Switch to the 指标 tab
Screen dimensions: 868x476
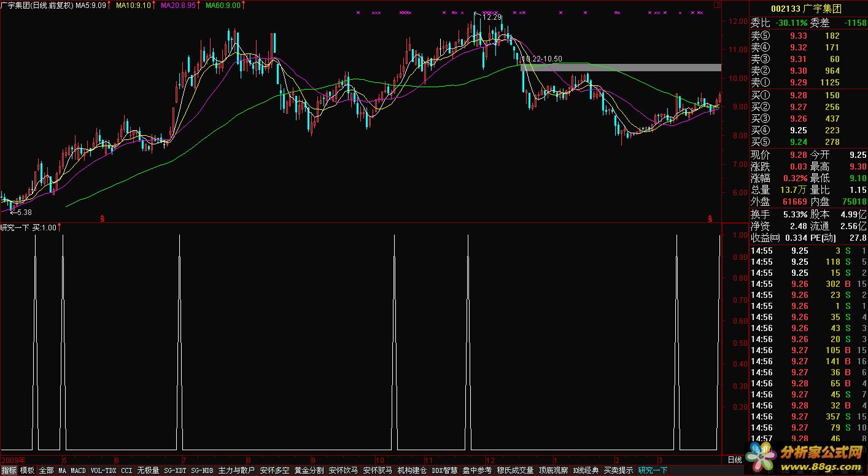tap(9, 470)
